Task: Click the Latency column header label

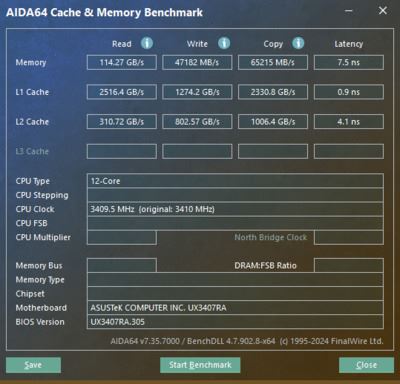Action: (349, 44)
